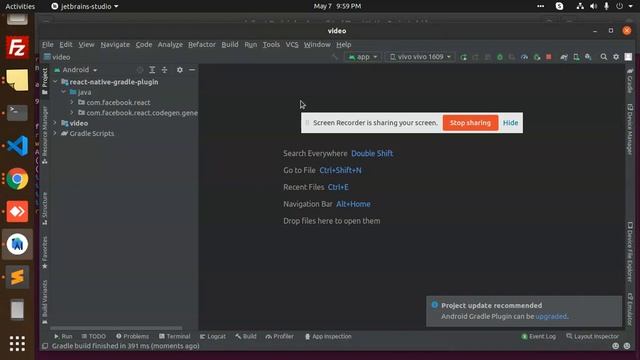Open the Favorites side tab
Viewport: 640px width, 360px height.
coord(44,252)
